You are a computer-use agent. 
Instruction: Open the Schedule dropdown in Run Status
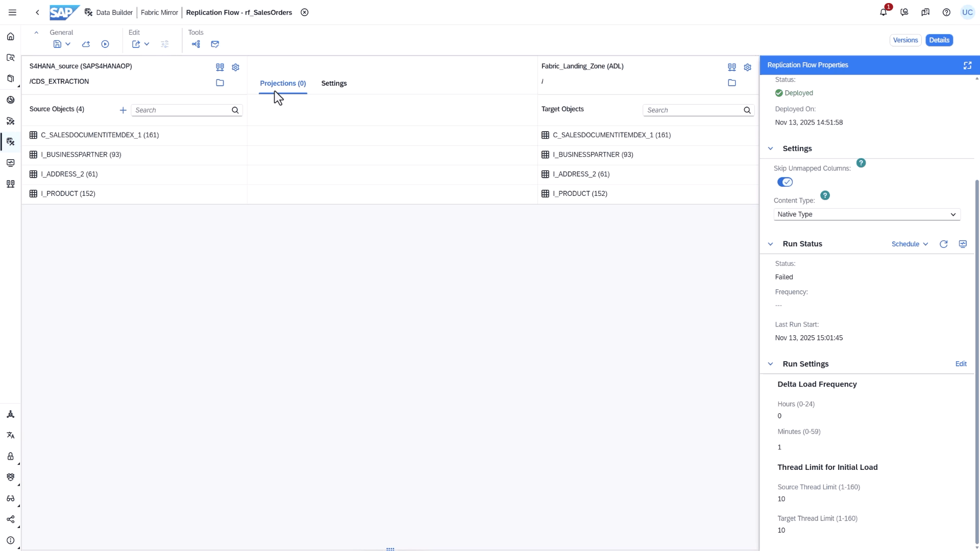pos(909,244)
